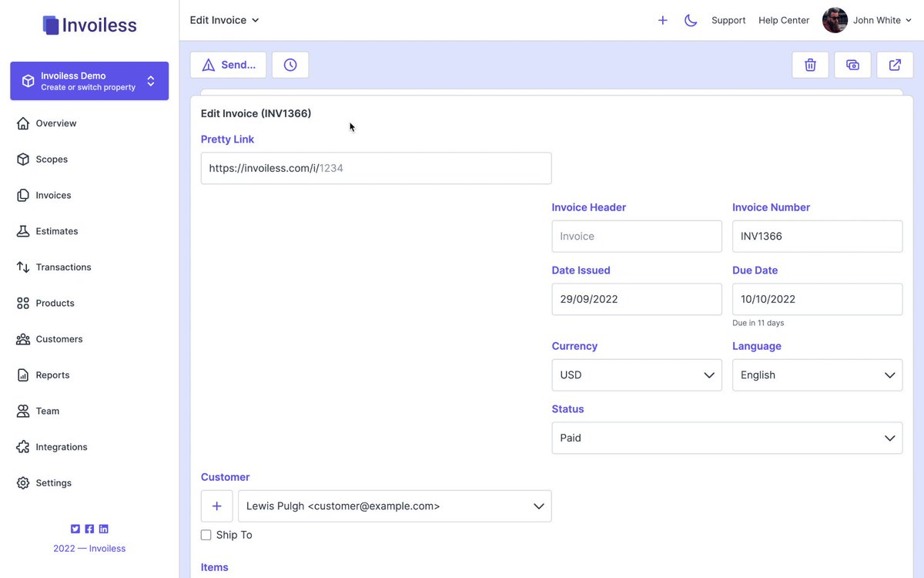Add new customer with plus button
This screenshot has width=924, height=578.
coord(217,506)
